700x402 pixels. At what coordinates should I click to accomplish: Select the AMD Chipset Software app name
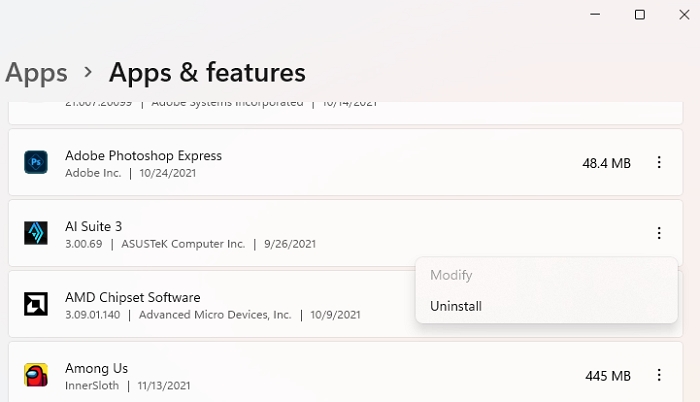(x=133, y=297)
